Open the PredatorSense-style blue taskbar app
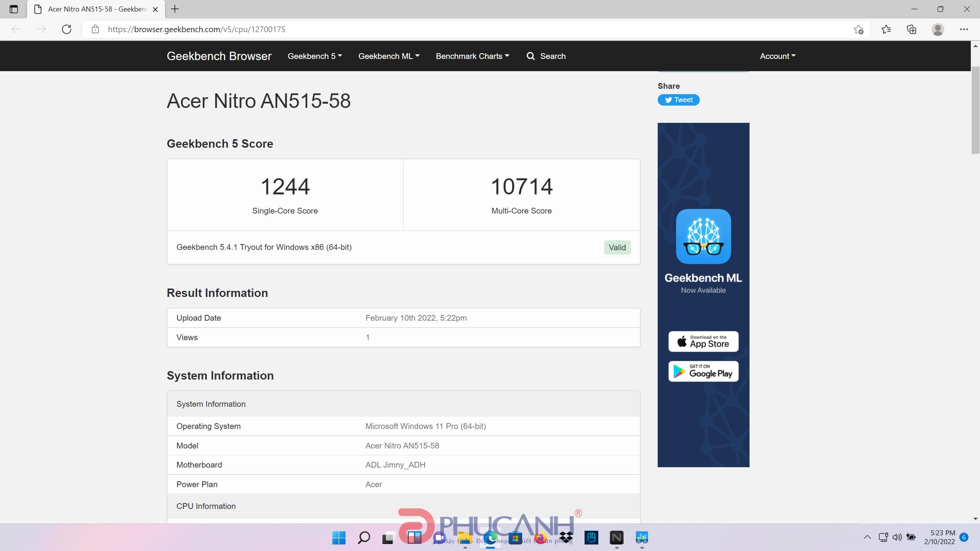 click(x=591, y=538)
